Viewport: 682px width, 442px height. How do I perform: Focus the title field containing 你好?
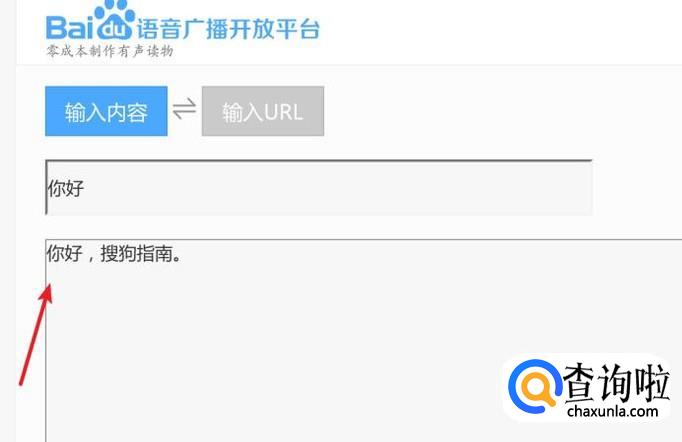(319, 188)
